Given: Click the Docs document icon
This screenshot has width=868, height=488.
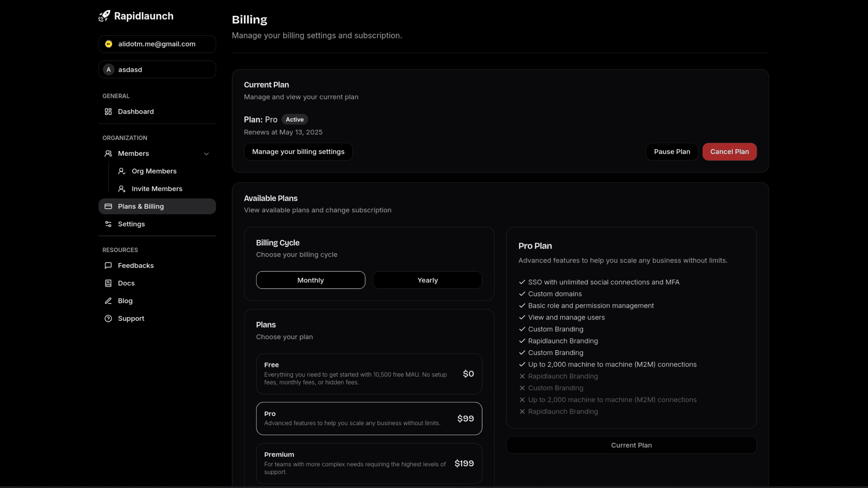Looking at the screenshot, I should [108, 283].
